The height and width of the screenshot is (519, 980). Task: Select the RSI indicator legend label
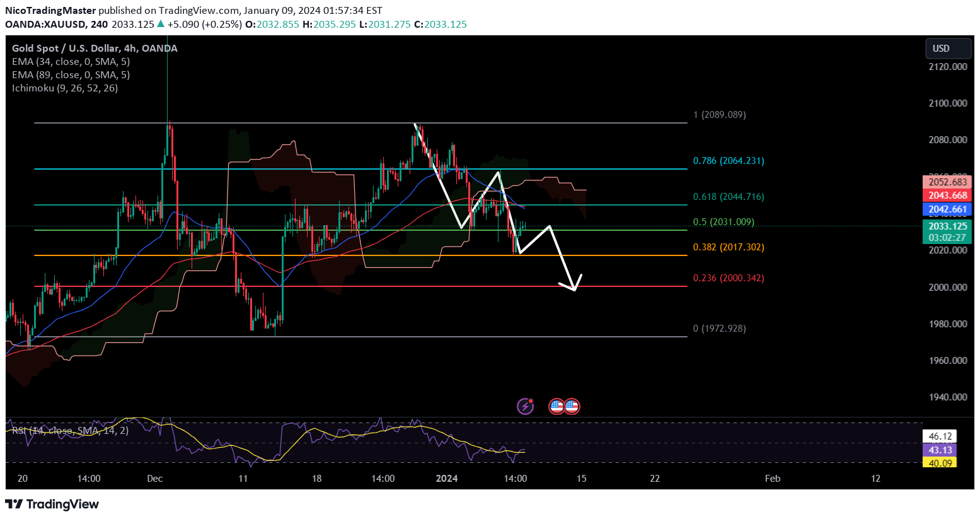[x=70, y=431]
